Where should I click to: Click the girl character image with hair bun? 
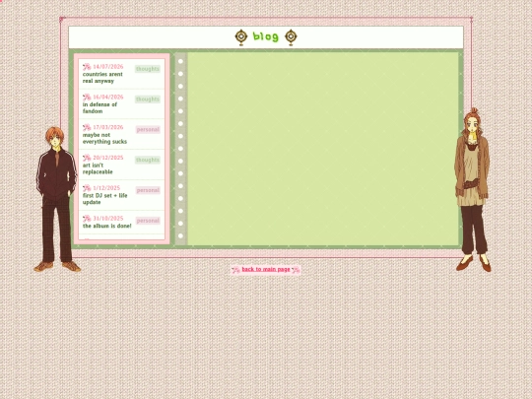[x=473, y=190]
